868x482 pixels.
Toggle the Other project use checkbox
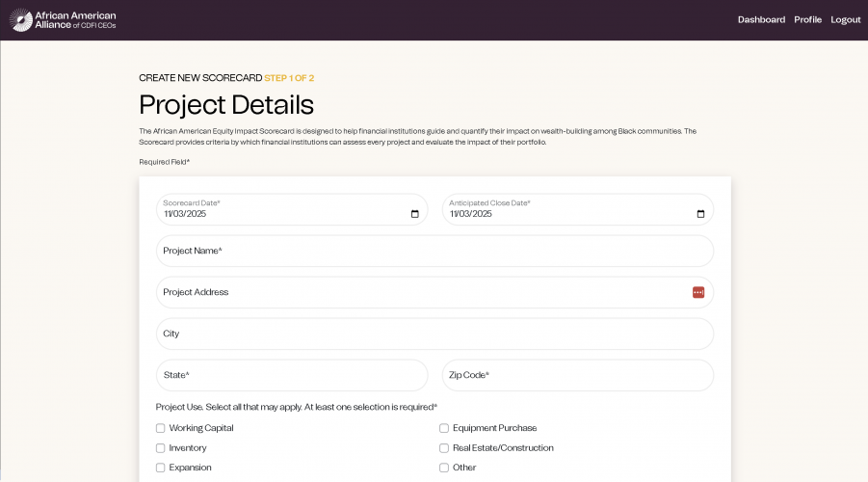click(444, 468)
